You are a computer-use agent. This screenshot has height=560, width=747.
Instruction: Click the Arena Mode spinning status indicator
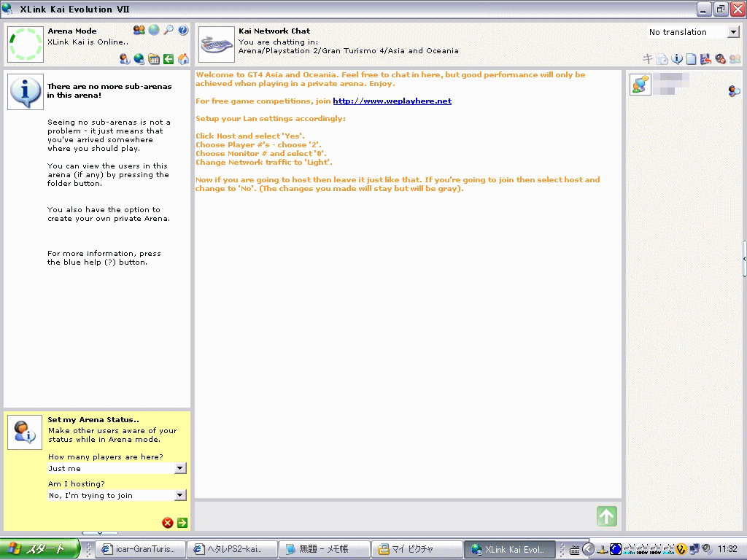[x=26, y=44]
